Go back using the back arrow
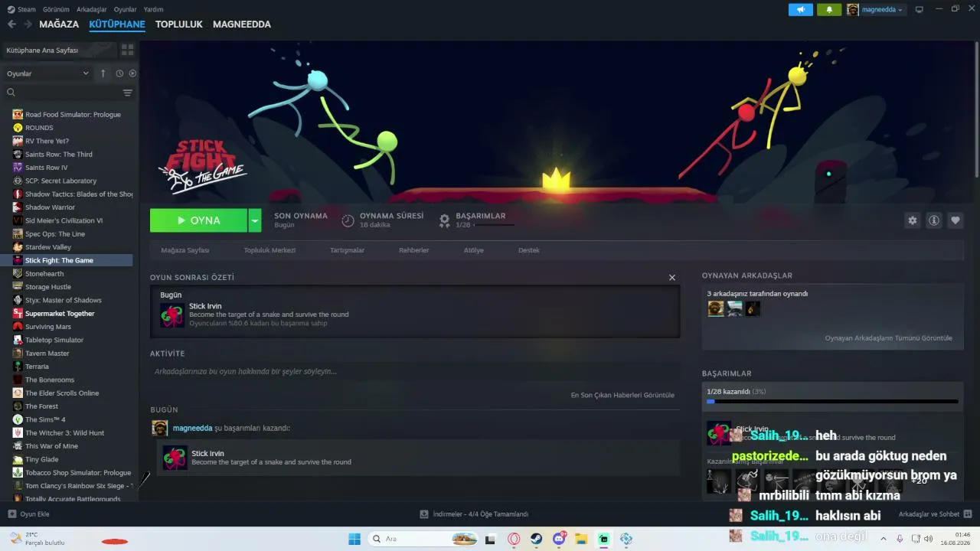This screenshot has width=980, height=551. click(x=11, y=24)
